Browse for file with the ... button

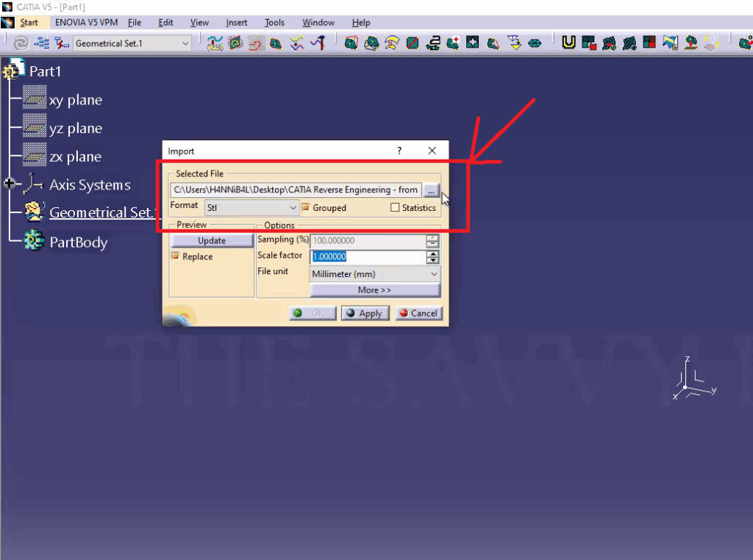(431, 190)
